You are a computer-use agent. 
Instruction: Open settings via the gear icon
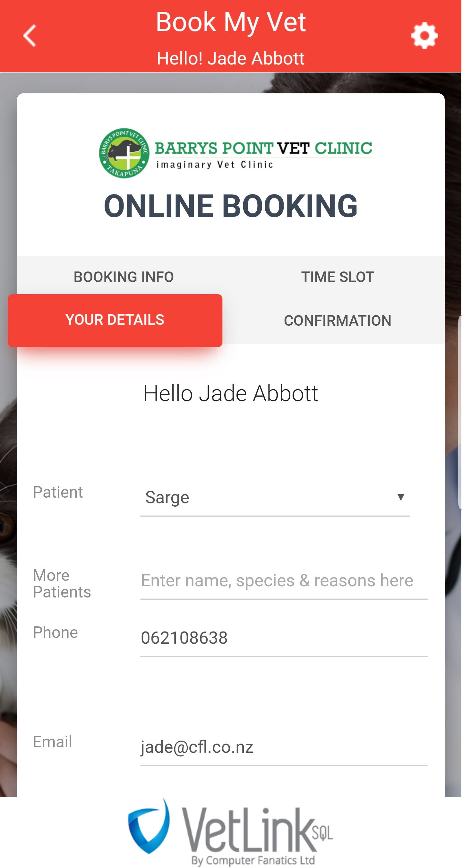click(x=424, y=35)
